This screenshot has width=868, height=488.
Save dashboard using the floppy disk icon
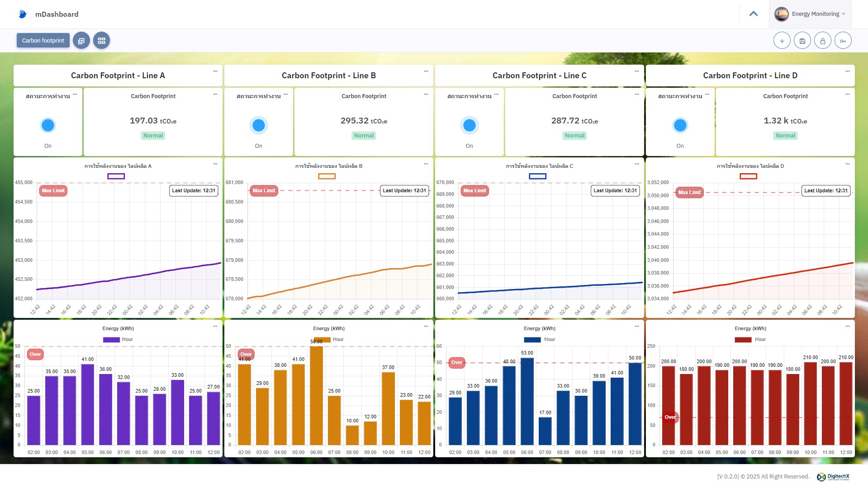(802, 41)
